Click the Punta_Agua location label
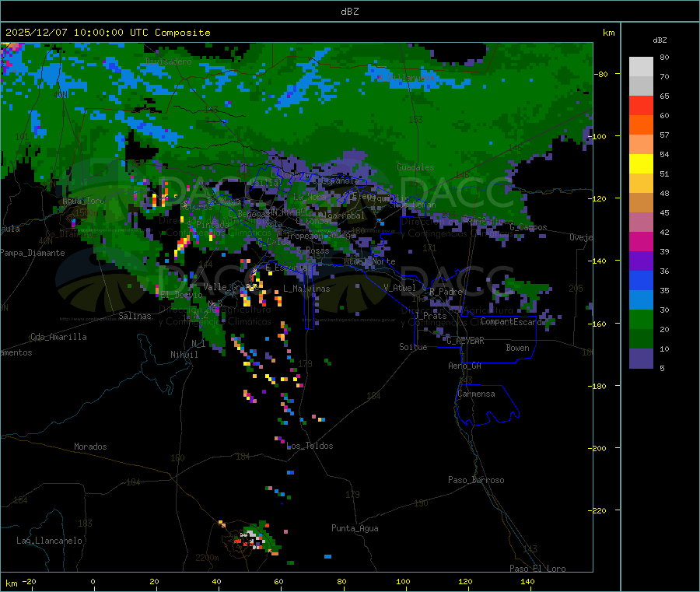The width and height of the screenshot is (700, 592). click(x=355, y=528)
